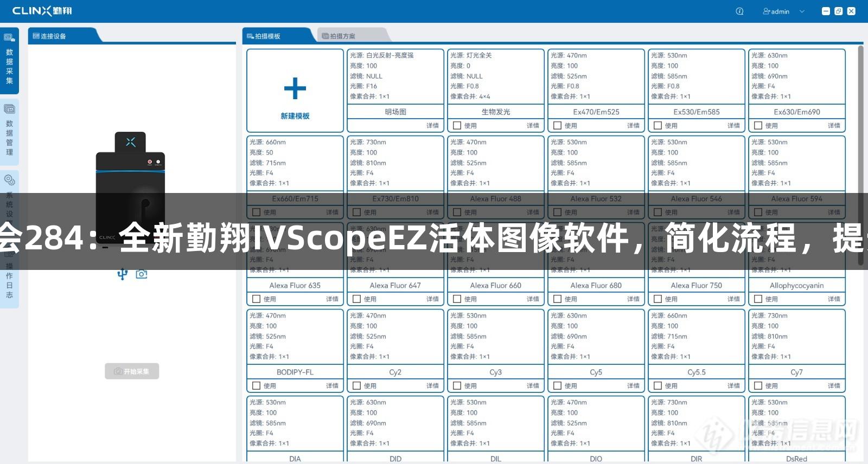The width and height of the screenshot is (868, 464).
Task: Click the DIR template title
Action: click(697, 459)
